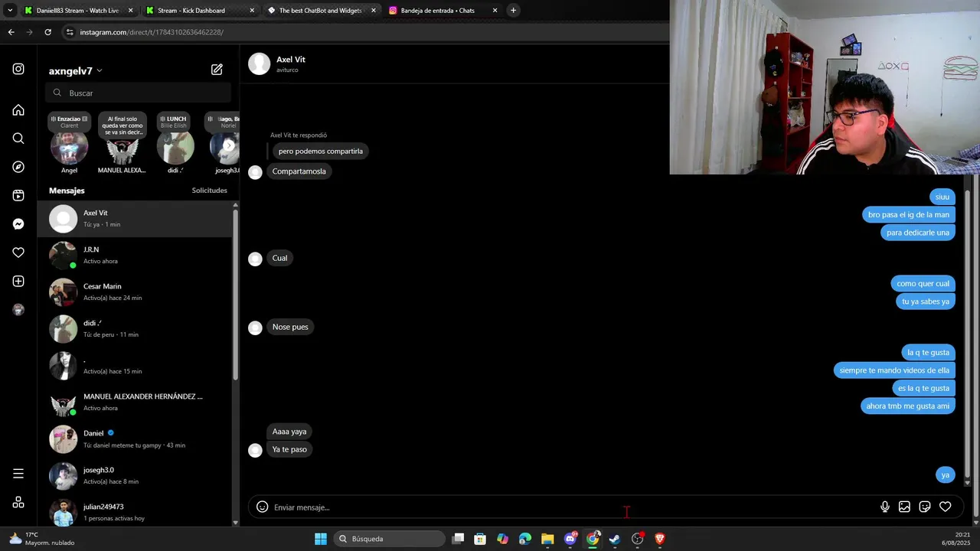The width and height of the screenshot is (980, 551).
Task: Open Solicitudes message requests
Action: pos(209,191)
